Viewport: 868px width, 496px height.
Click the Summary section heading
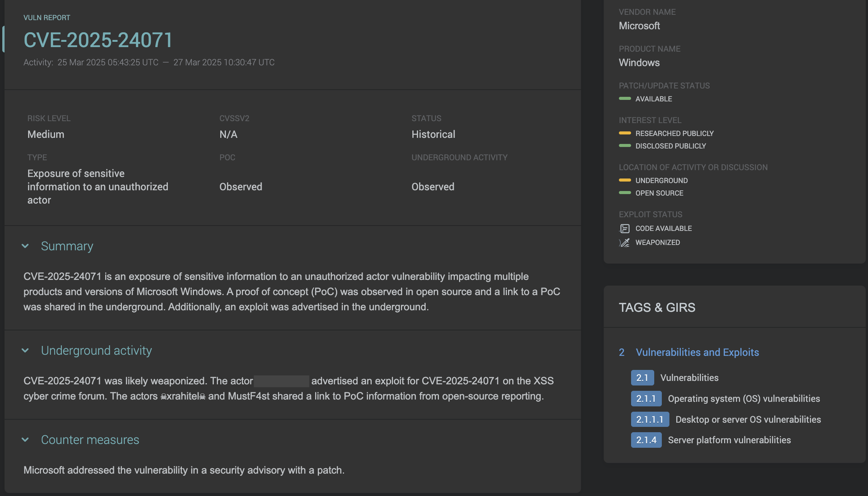pyautogui.click(x=67, y=246)
